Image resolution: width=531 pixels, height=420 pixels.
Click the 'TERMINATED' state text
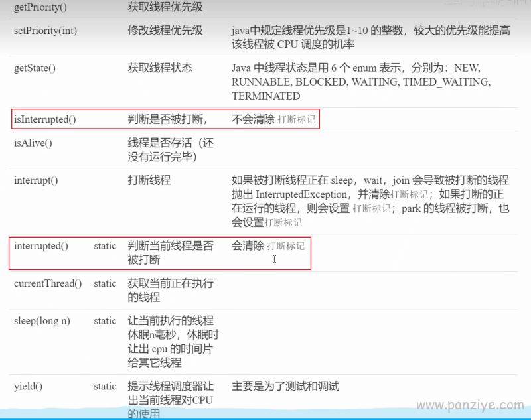[x=266, y=96]
